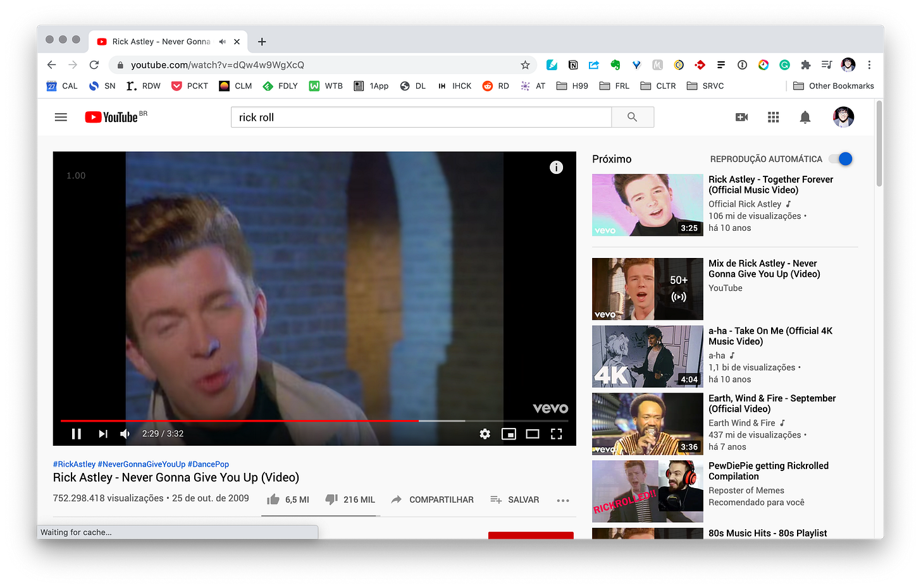This screenshot has width=921, height=588.
Task: Expand the H99 bookmarks folder
Action: coord(572,86)
